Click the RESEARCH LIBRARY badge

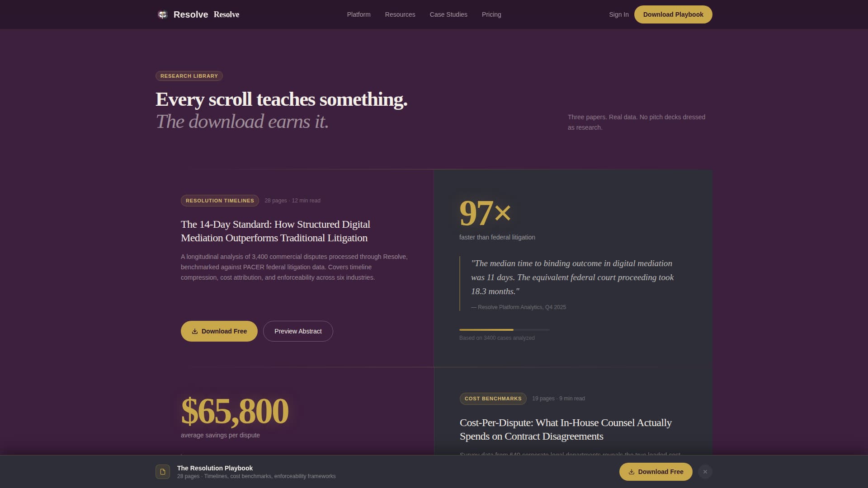tap(189, 76)
